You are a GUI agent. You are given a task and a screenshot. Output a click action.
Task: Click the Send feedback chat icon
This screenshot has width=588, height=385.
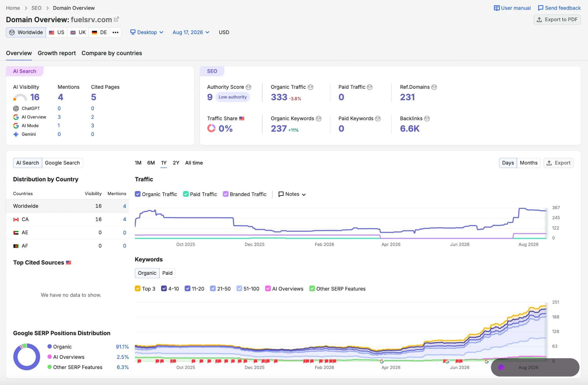click(x=540, y=8)
